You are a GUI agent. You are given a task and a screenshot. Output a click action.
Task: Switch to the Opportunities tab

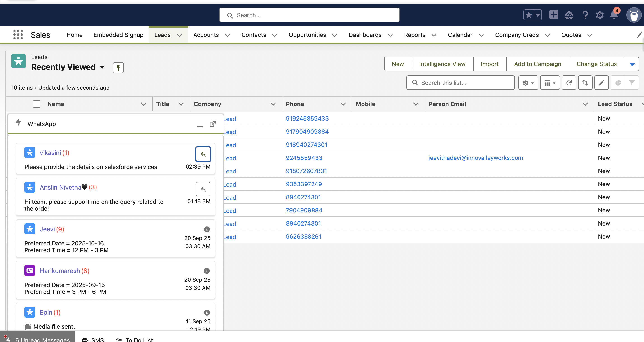(307, 35)
